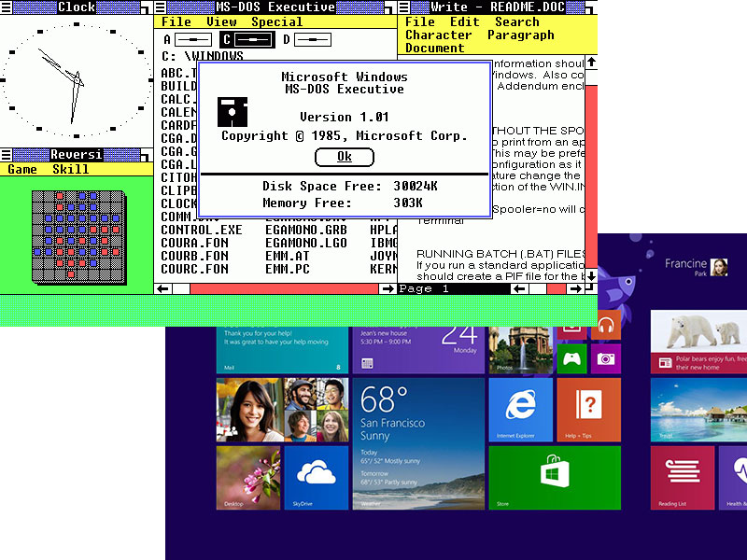Screen dimensions: 747x560
Task: Launch the Store tile
Action: click(555, 478)
